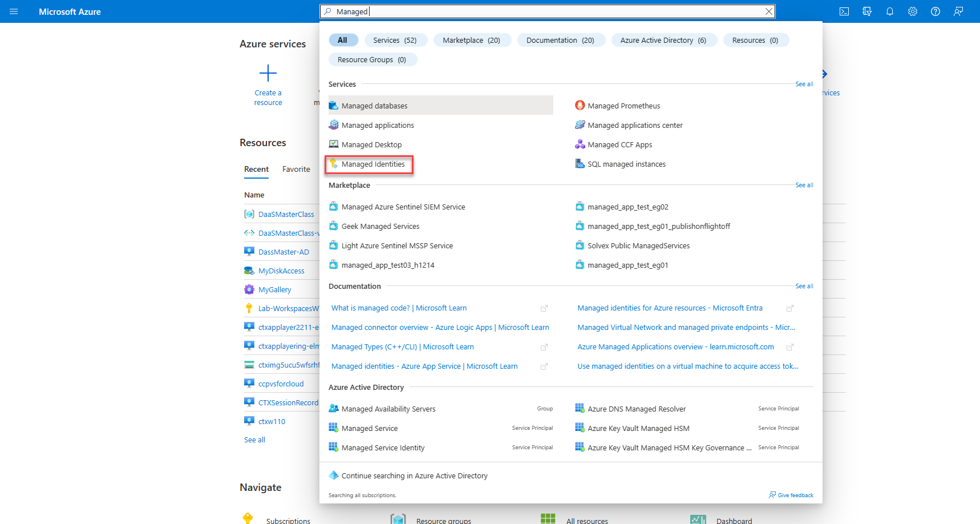The width and height of the screenshot is (980, 524).
Task: Open the portal hamburger menu
Action: click(x=14, y=11)
